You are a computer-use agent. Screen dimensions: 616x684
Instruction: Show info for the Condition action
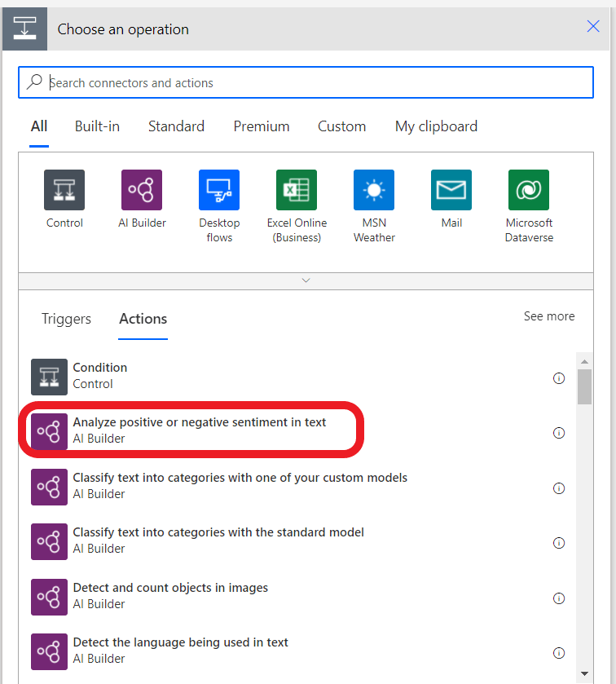(559, 378)
